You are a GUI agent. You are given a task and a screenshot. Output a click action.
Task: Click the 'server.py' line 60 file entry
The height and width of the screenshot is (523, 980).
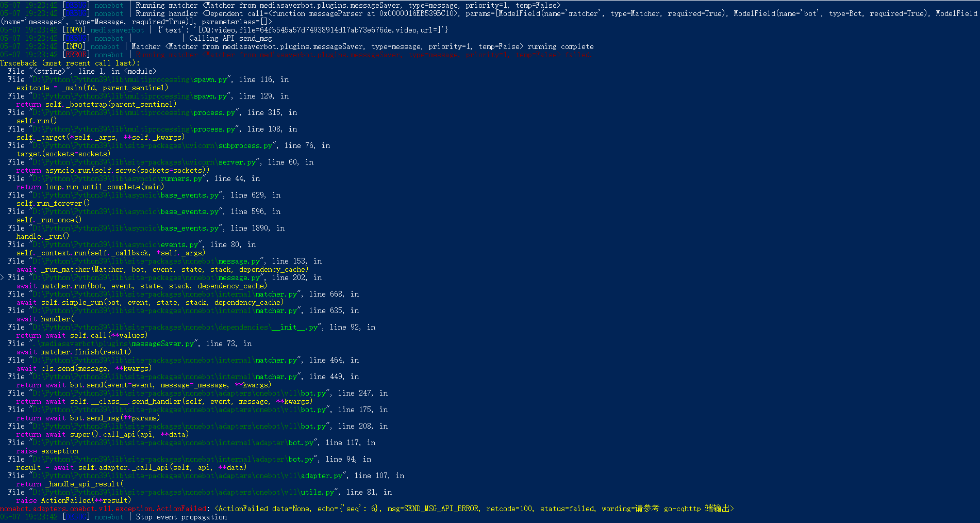coord(161,162)
